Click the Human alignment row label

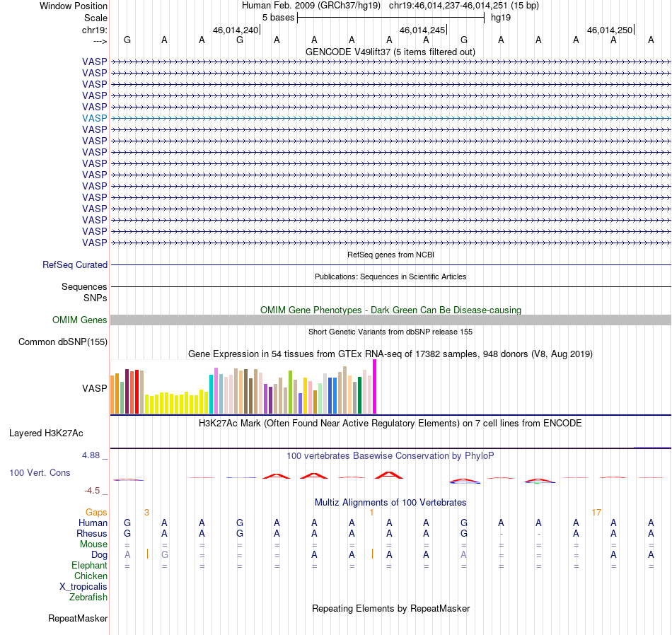(x=93, y=523)
